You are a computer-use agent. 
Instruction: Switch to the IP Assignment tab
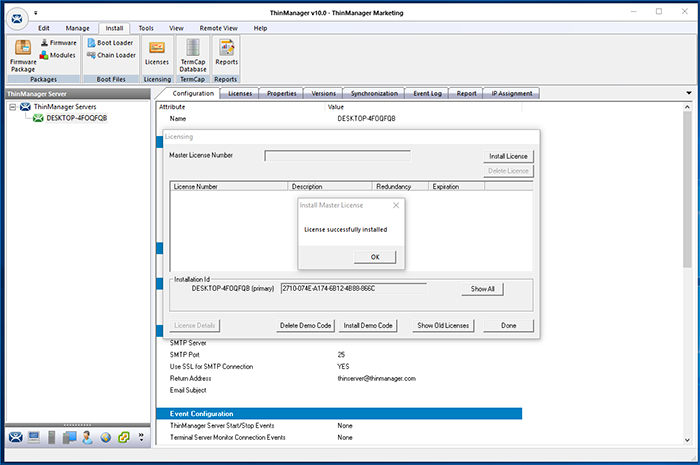tap(512, 93)
